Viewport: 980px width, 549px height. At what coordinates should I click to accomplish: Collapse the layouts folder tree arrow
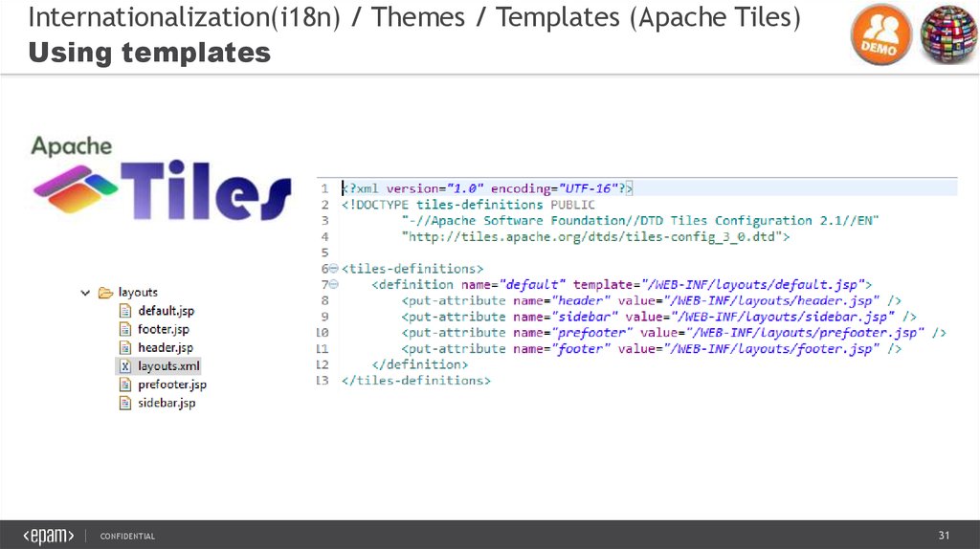[x=87, y=292]
